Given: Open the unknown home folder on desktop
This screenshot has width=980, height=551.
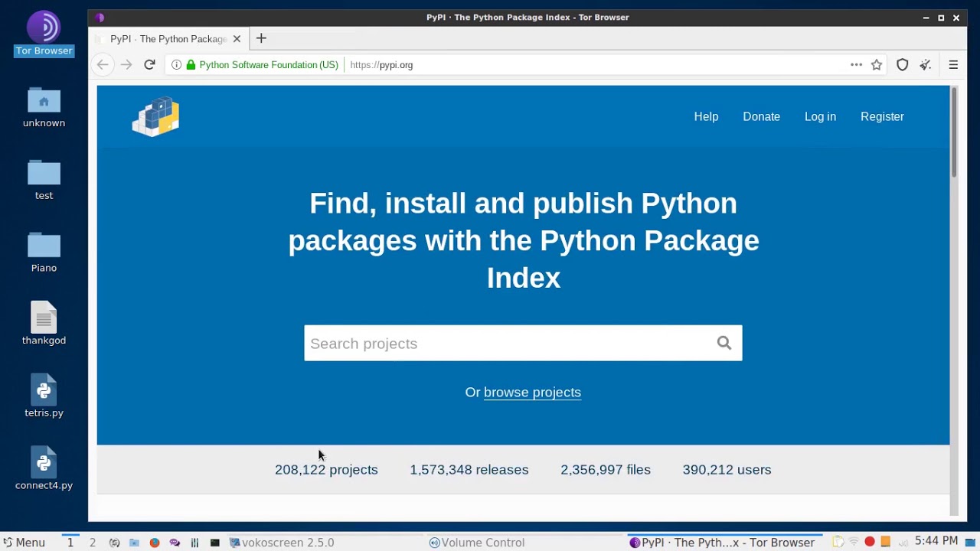Looking at the screenshot, I should 44,107.
